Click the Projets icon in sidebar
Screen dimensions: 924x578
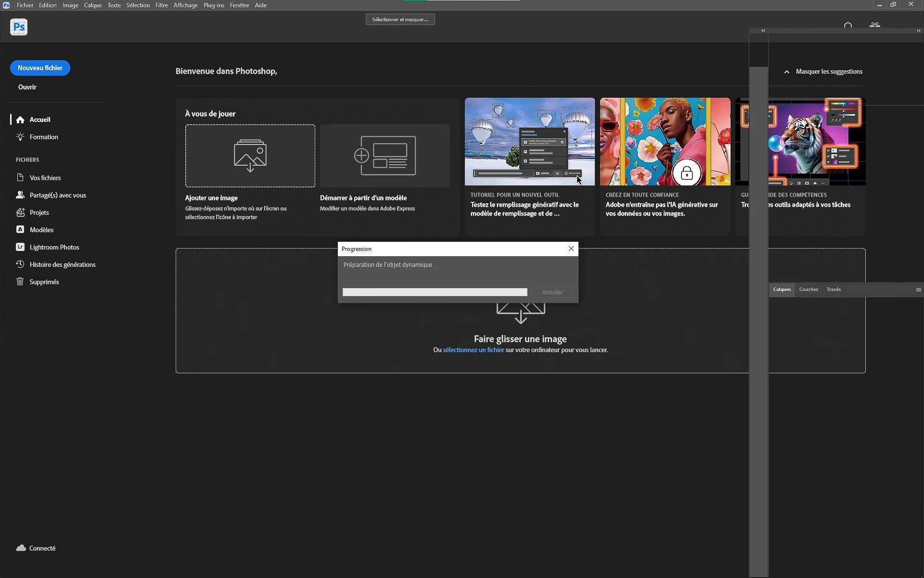pos(20,212)
